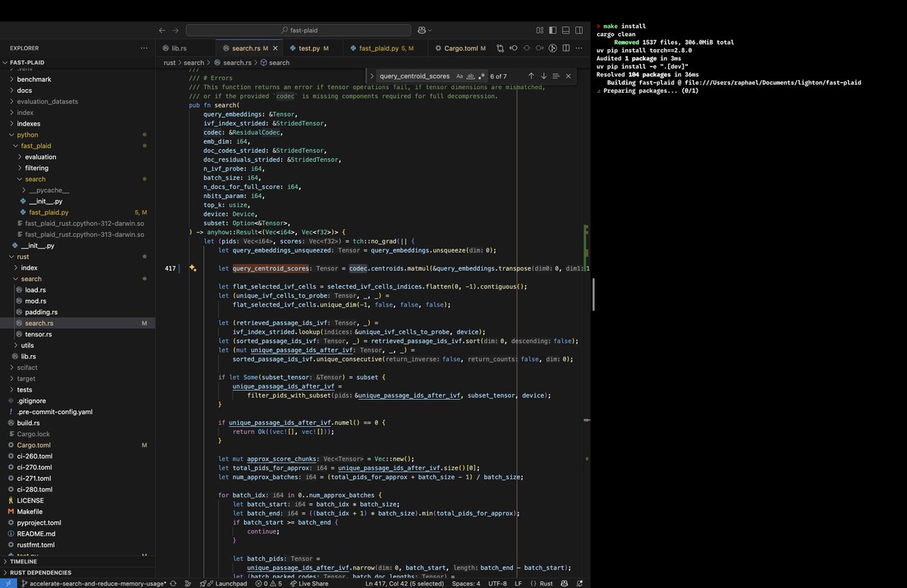
Task: Click the rust breadcrumb segment
Action: (171, 63)
